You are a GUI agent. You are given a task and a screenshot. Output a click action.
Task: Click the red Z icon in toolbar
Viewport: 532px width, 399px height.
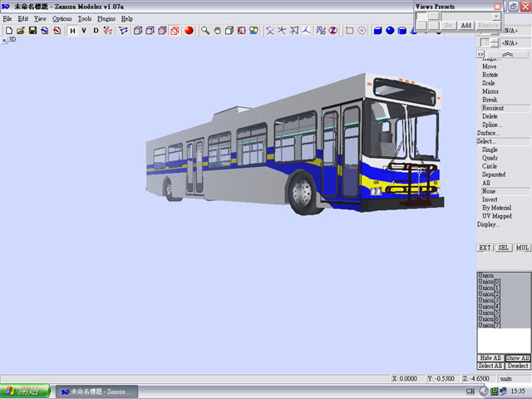click(x=332, y=31)
